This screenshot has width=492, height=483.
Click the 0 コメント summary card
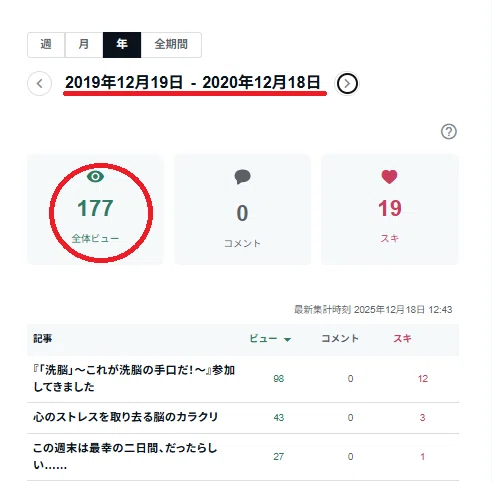[242, 209]
